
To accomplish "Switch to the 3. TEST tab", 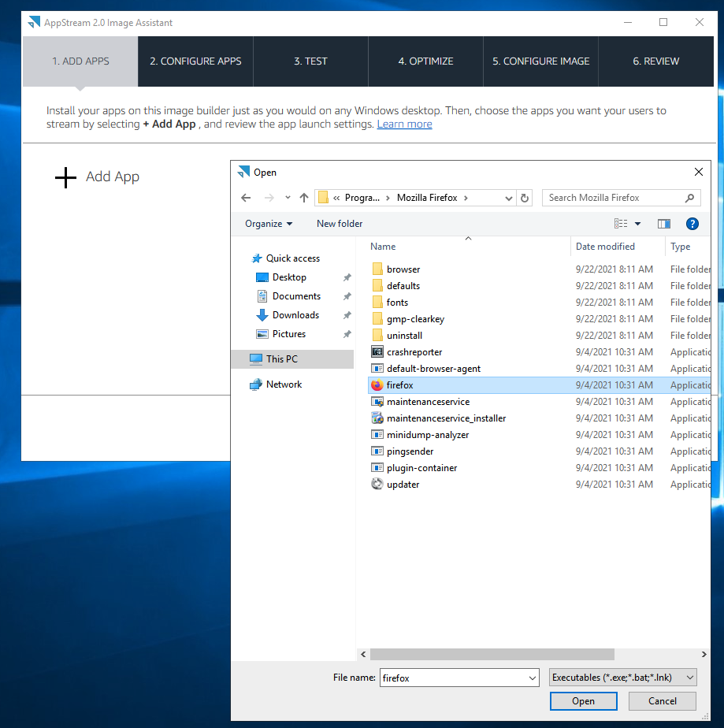I will 310,61.
